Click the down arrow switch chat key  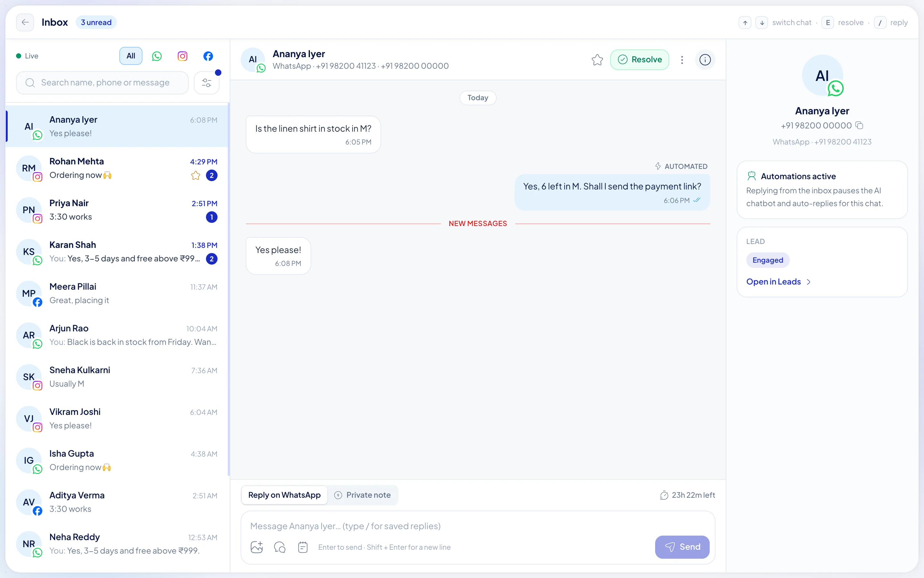click(x=762, y=22)
